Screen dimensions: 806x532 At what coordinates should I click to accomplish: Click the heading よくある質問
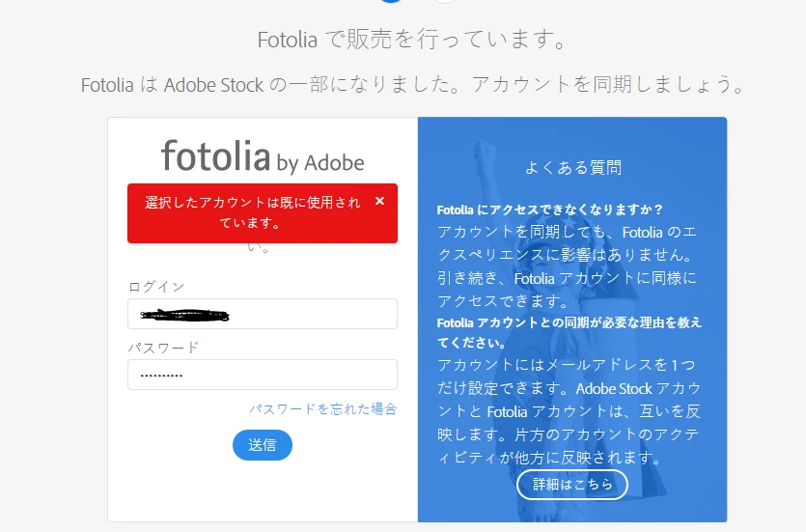click(572, 168)
